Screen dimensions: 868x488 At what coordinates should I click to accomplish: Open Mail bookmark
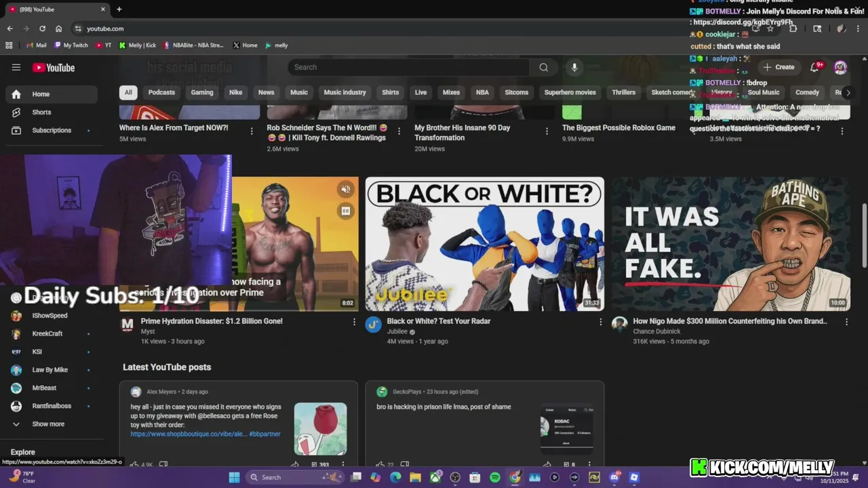[x=37, y=45]
